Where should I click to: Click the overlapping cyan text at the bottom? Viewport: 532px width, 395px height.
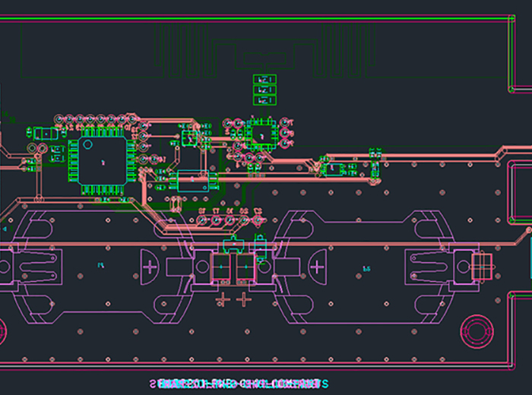237,384
